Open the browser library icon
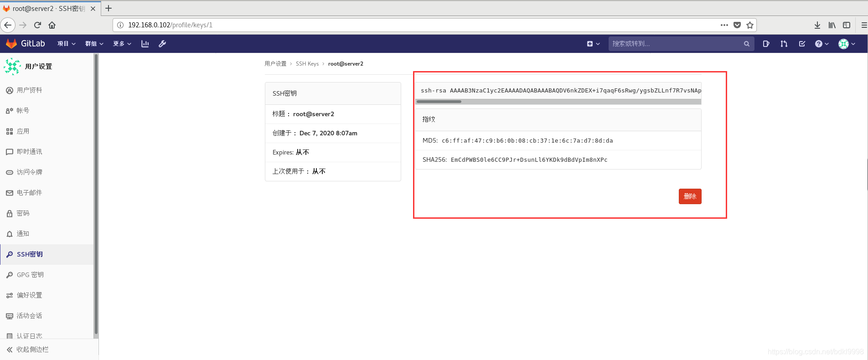 [832, 25]
